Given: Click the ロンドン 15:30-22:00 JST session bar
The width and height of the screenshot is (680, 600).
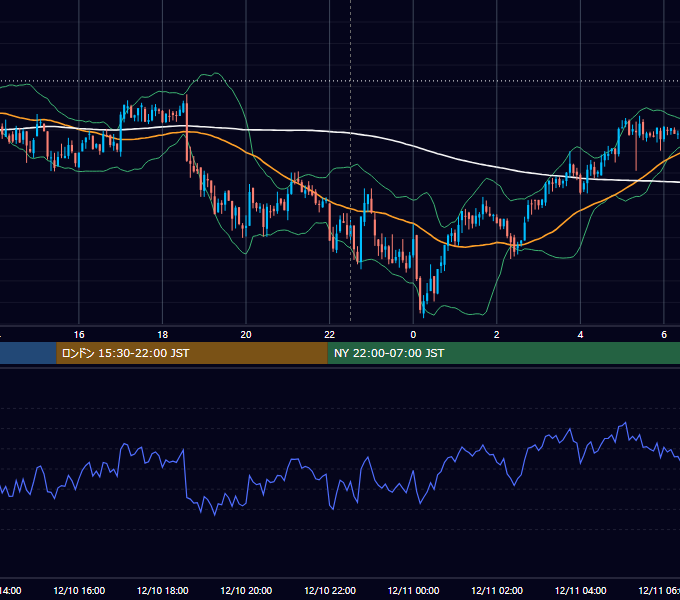Looking at the screenshot, I should click(192, 353).
